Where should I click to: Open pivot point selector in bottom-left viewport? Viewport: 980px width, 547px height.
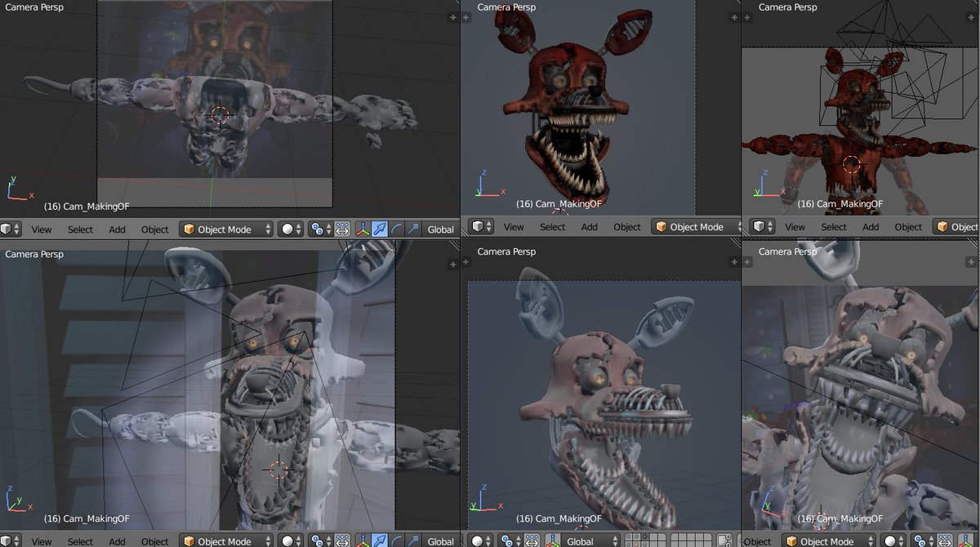coord(319,541)
